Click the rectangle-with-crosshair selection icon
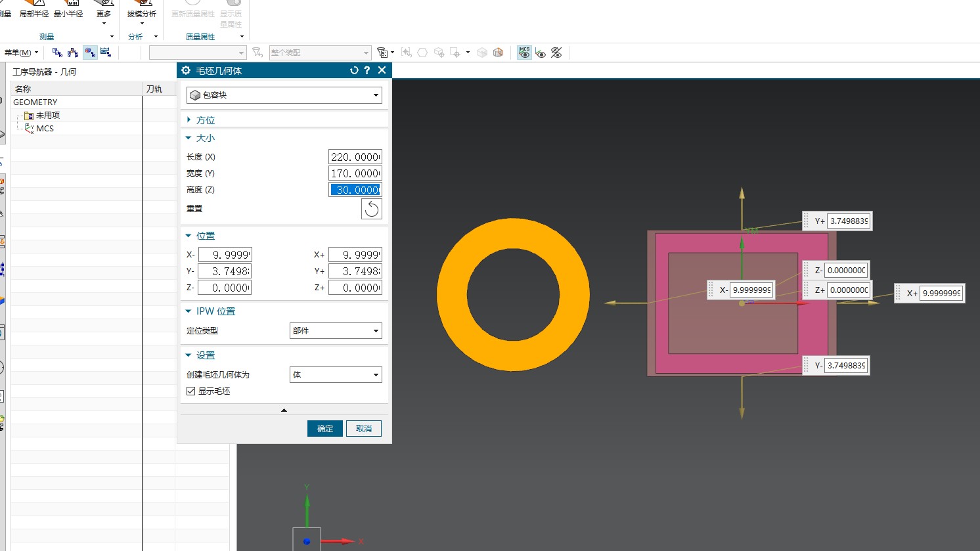This screenshot has width=980, height=551. [x=455, y=53]
